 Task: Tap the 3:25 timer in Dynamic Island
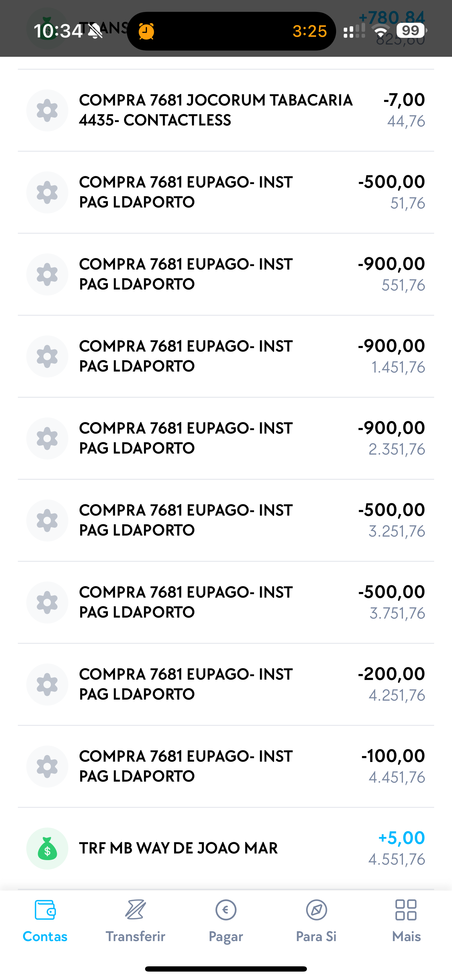309,31
